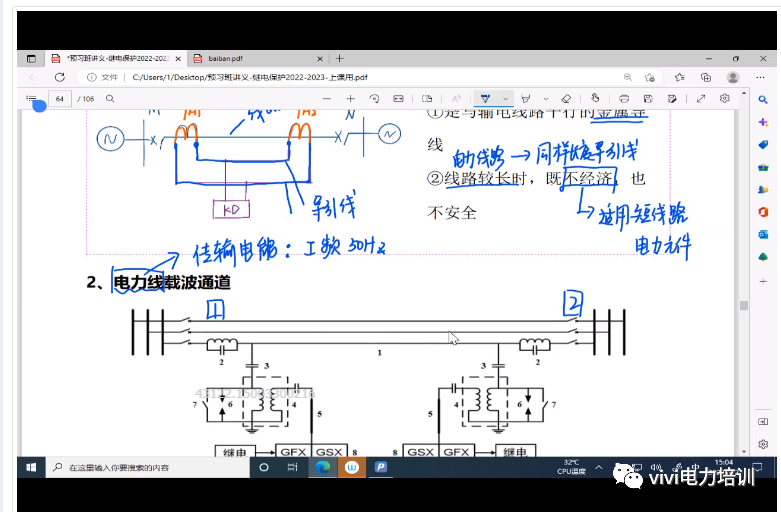Toggle fit to width view

[x=398, y=99]
